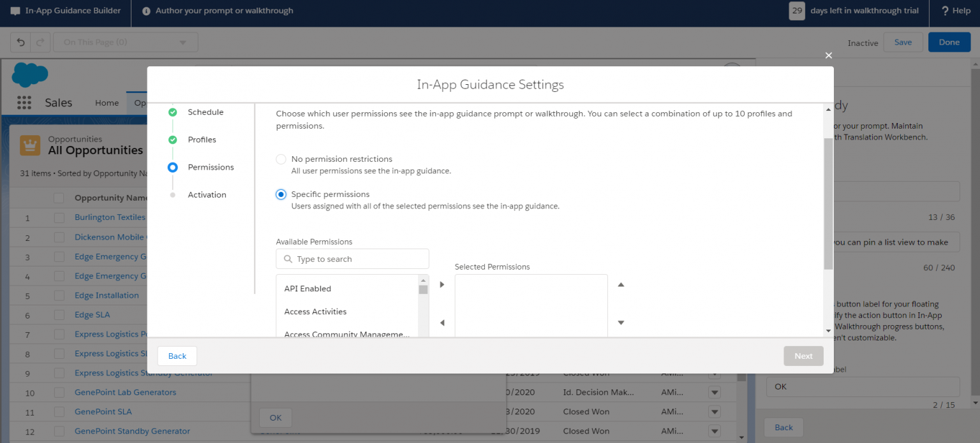Click Back in the right side panel

point(783,427)
